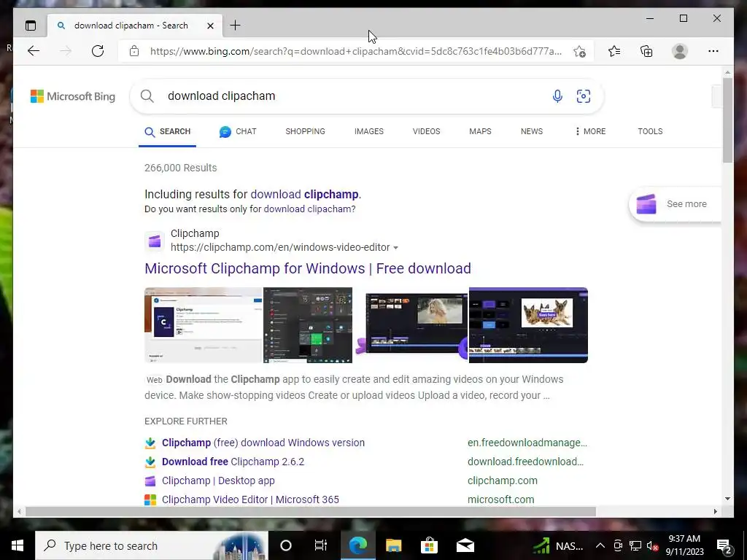The width and height of the screenshot is (747, 560).
Task: Open the user profile avatar
Action: point(680,51)
